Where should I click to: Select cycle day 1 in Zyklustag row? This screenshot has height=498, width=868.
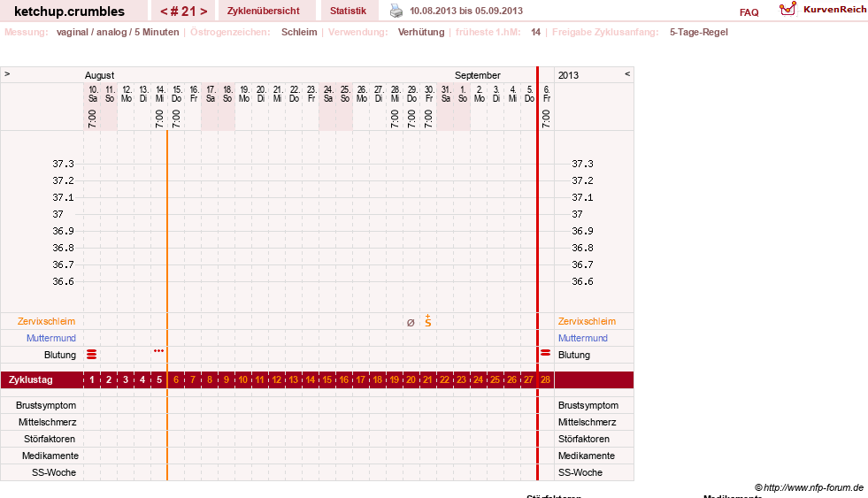pos(92,380)
